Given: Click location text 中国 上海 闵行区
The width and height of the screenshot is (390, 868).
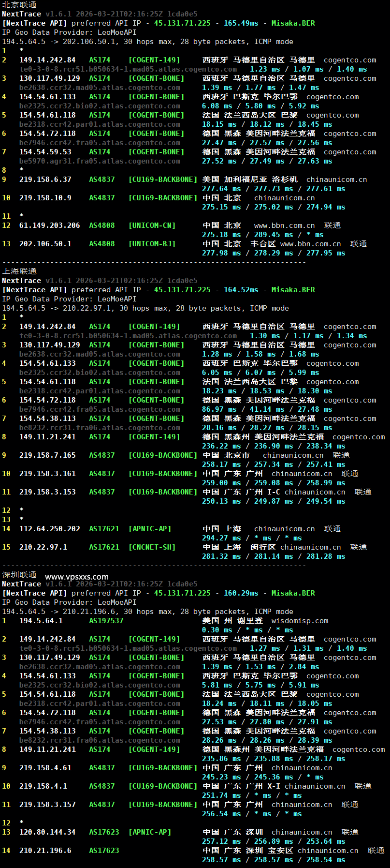Looking at the screenshot, I should 239,547.
